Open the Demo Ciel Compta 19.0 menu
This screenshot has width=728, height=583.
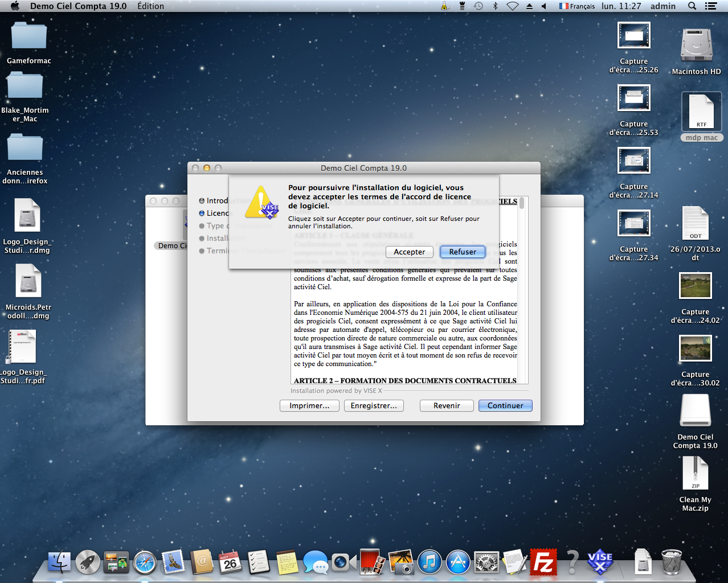[78, 6]
